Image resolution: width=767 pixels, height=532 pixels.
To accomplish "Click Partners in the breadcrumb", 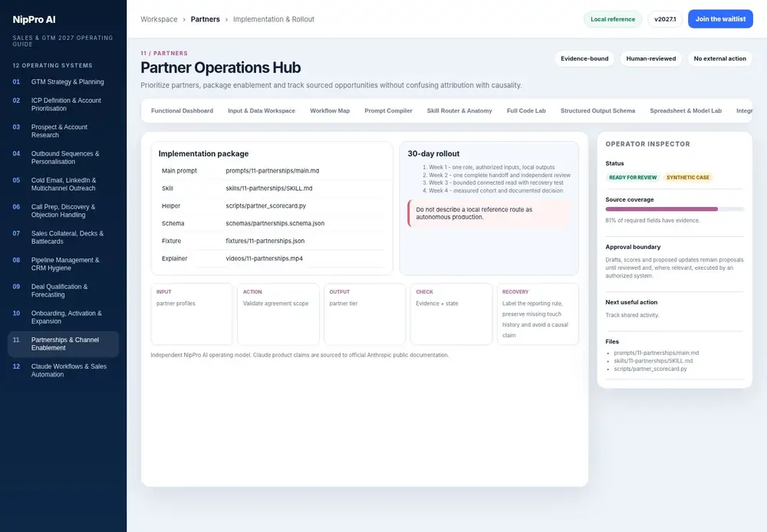I will point(205,19).
